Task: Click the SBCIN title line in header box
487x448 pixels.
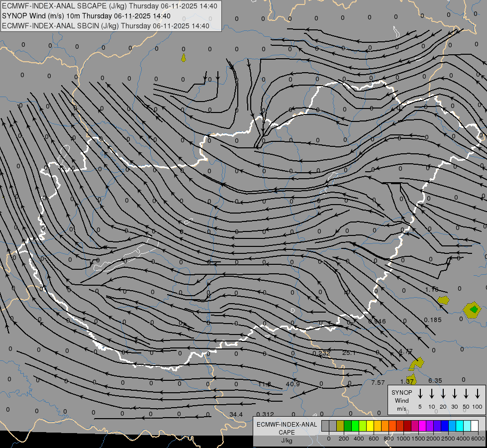Action: point(105,26)
